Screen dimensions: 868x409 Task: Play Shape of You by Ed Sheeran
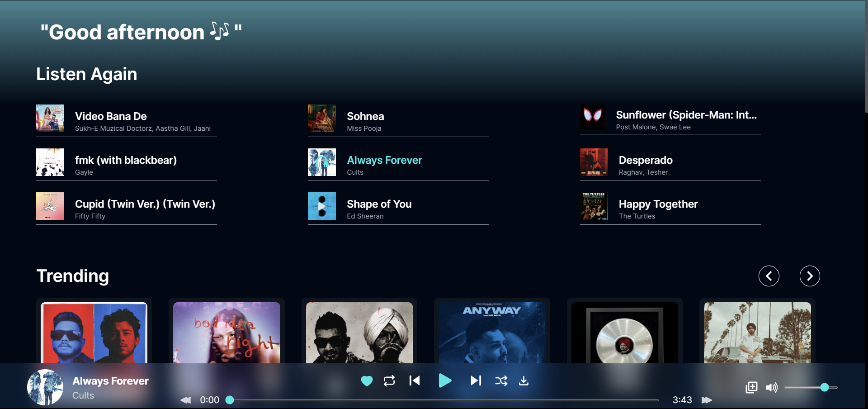coord(379,204)
